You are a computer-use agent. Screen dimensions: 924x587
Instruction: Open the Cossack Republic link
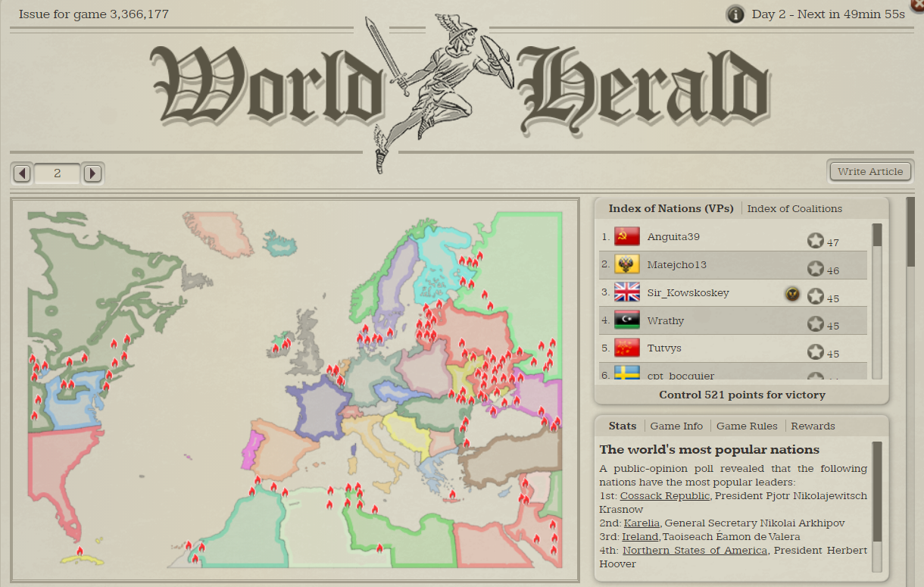click(665, 495)
